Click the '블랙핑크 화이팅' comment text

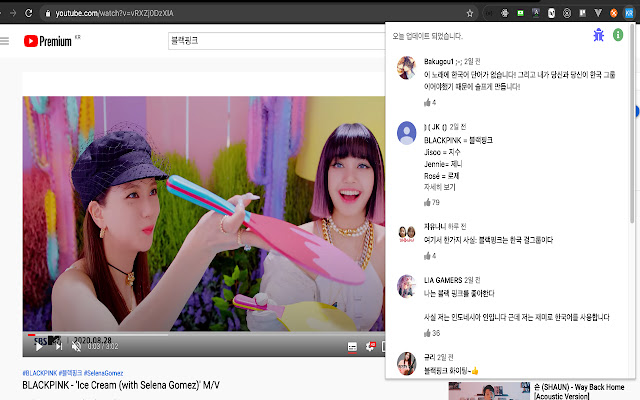coord(451,371)
